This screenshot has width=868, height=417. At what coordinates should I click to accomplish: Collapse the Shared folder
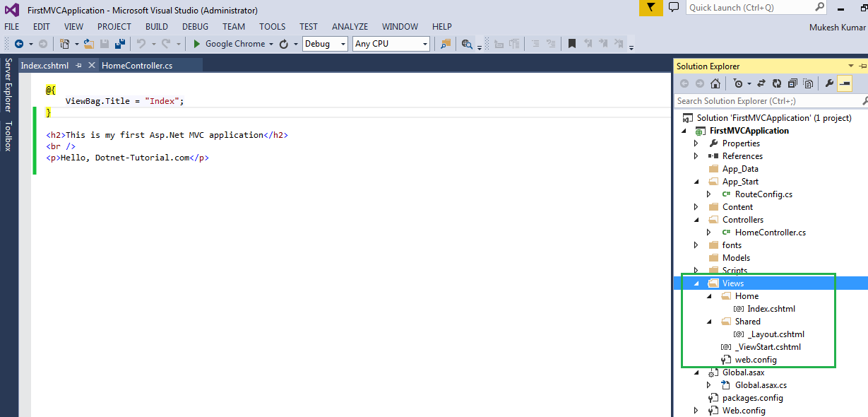tap(709, 322)
